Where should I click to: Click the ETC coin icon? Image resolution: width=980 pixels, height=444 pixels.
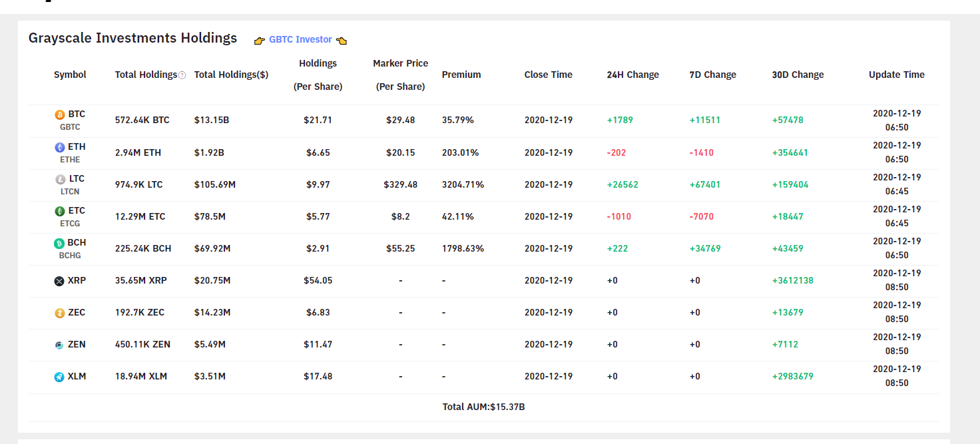tap(60, 211)
